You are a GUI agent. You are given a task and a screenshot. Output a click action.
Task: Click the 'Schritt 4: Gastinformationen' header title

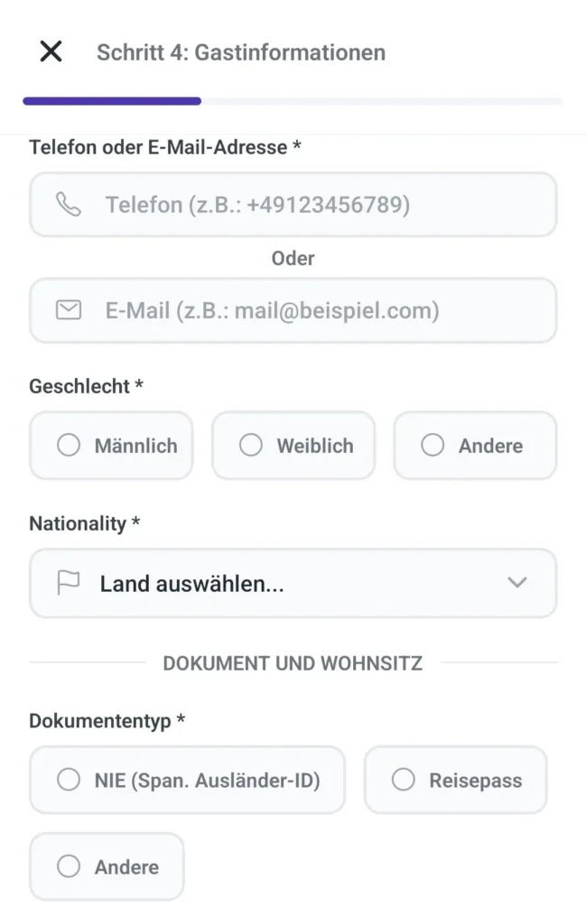[243, 51]
